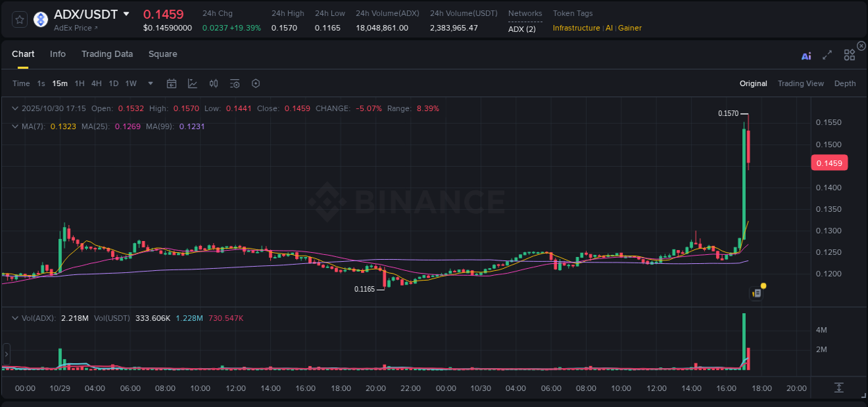This screenshot has width=868, height=407.
Task: Open the AI analysis icon
Action: point(806,56)
